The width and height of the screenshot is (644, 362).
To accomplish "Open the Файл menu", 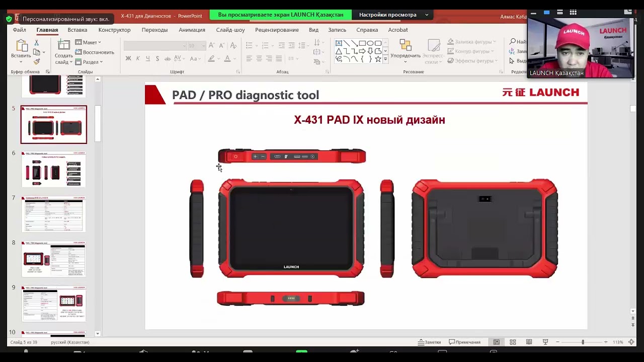I will click(20, 30).
